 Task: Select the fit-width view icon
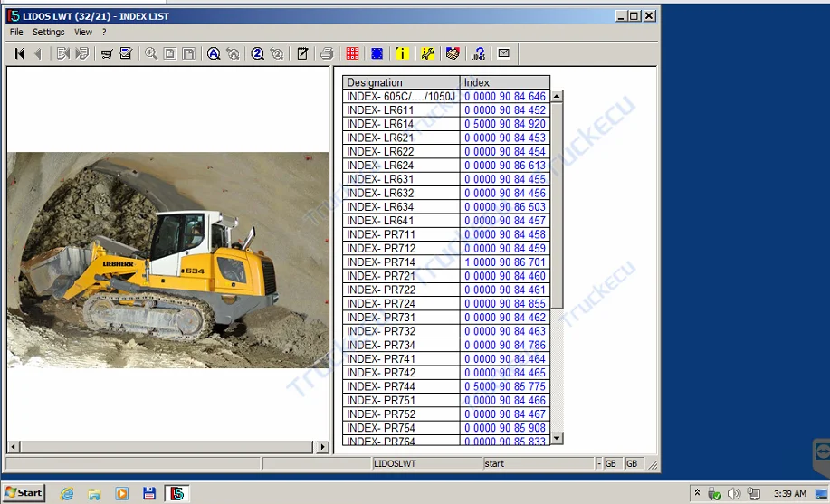point(188,53)
